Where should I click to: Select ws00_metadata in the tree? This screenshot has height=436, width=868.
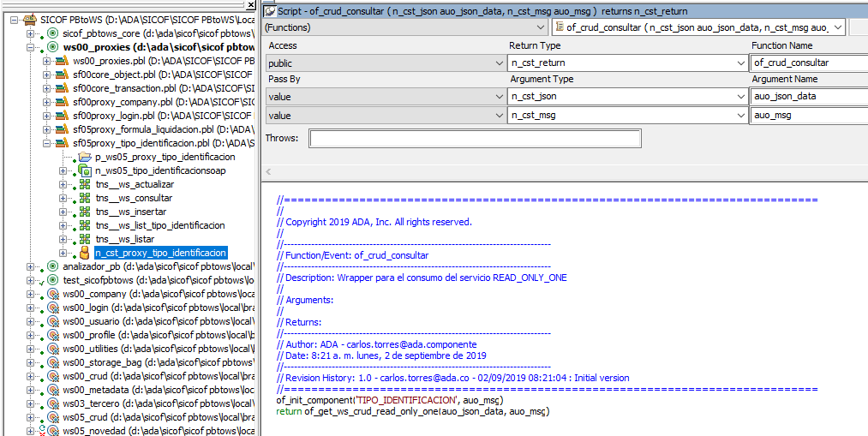[95, 390]
